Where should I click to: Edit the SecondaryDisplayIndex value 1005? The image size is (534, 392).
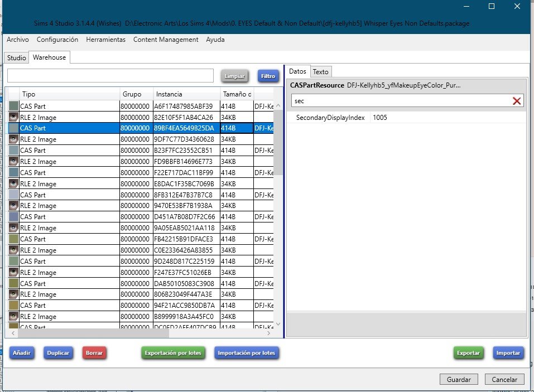click(446, 118)
